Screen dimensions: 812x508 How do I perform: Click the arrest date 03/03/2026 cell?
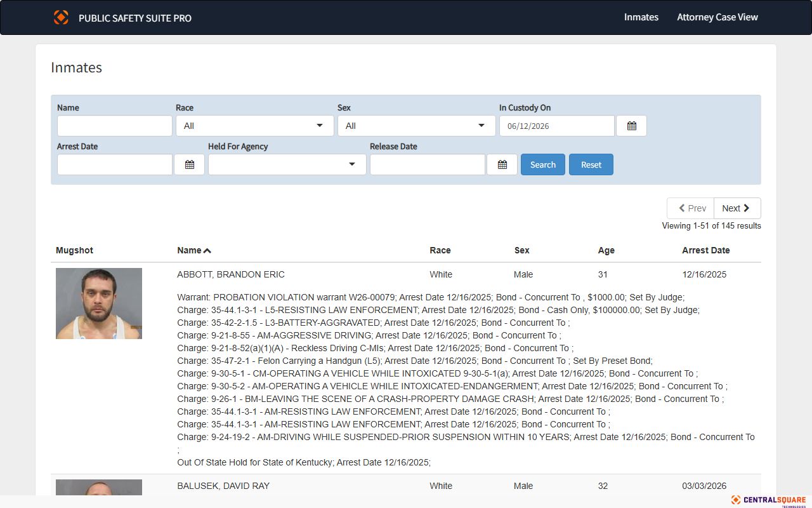point(704,486)
